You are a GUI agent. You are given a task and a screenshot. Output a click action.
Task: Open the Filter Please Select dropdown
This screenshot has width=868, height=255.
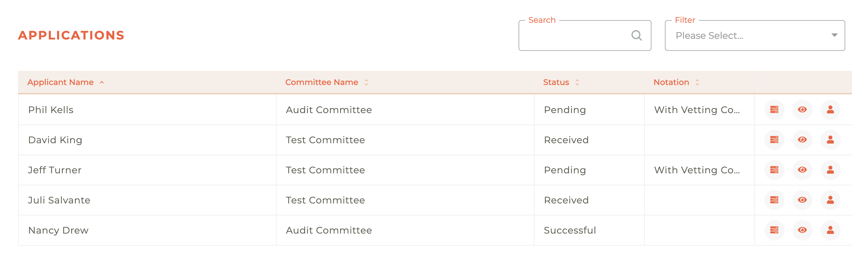[755, 35]
